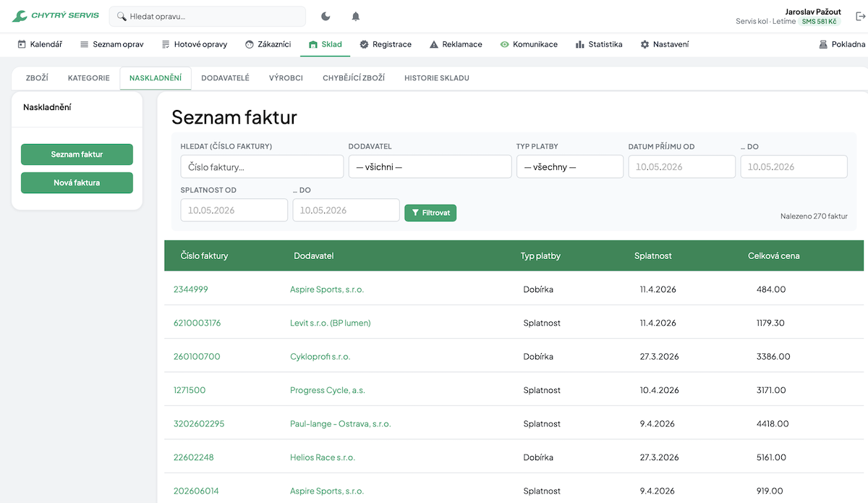Open invoice 22602248
The width and height of the screenshot is (868, 503).
click(x=194, y=457)
